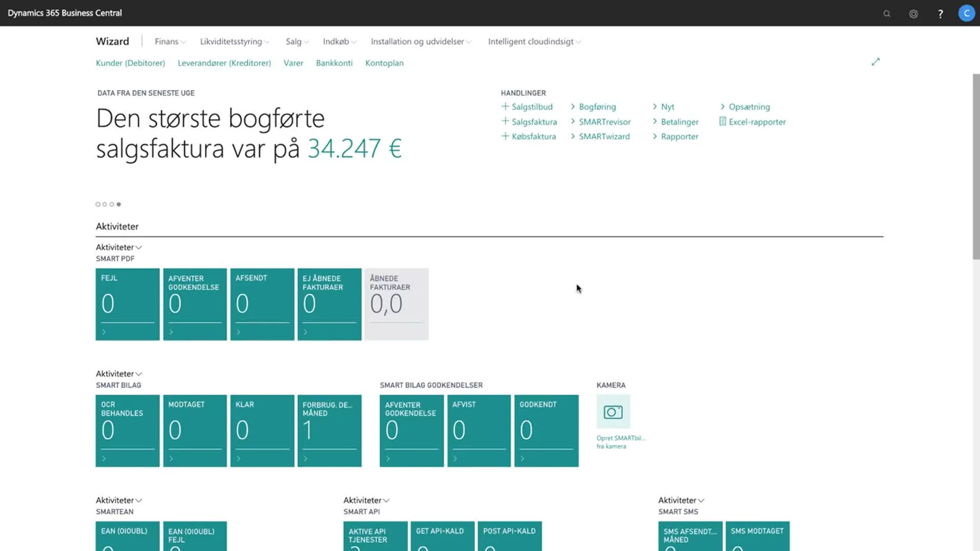Open Afventer Godkendelse tile in Smart Bilag Godkendelser
This screenshot has height=551, width=980.
(x=412, y=431)
